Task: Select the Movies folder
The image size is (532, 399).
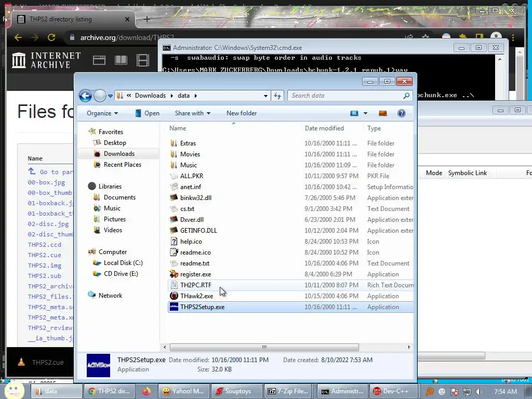Action: [x=190, y=154]
